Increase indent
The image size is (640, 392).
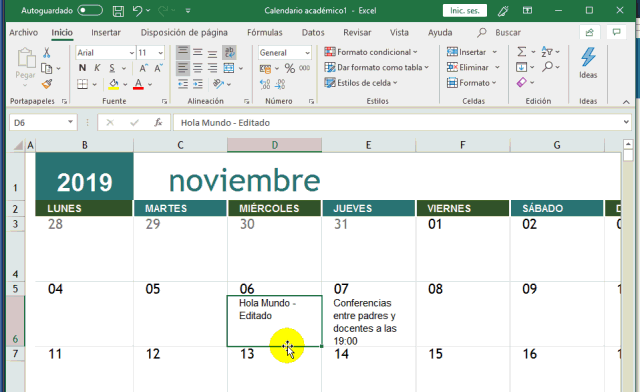pyautogui.click(x=198, y=84)
